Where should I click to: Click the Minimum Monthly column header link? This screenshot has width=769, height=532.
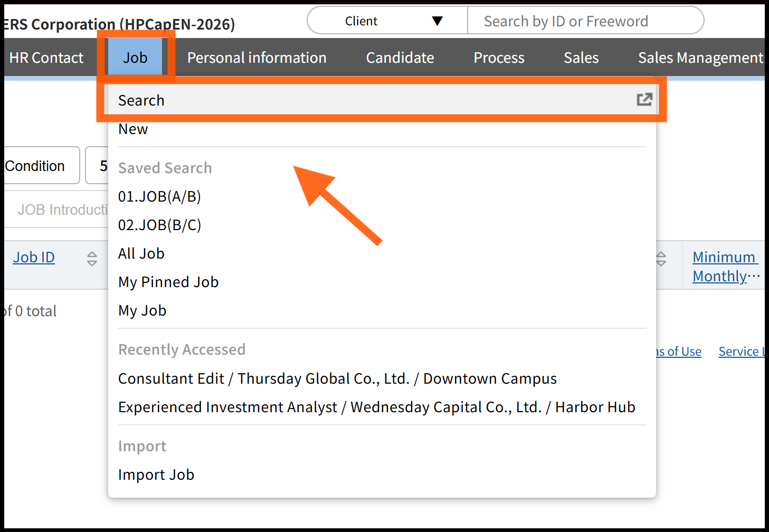pos(725,267)
